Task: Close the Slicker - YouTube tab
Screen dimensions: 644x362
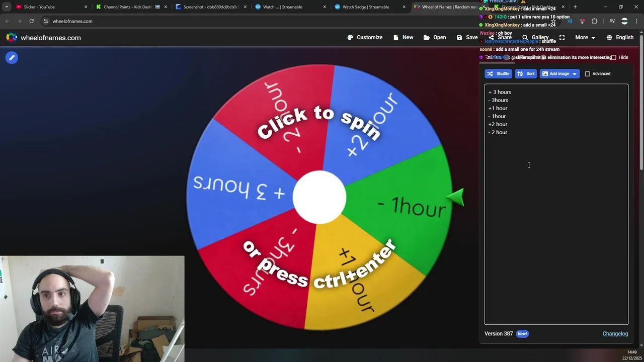Action: pos(86,7)
